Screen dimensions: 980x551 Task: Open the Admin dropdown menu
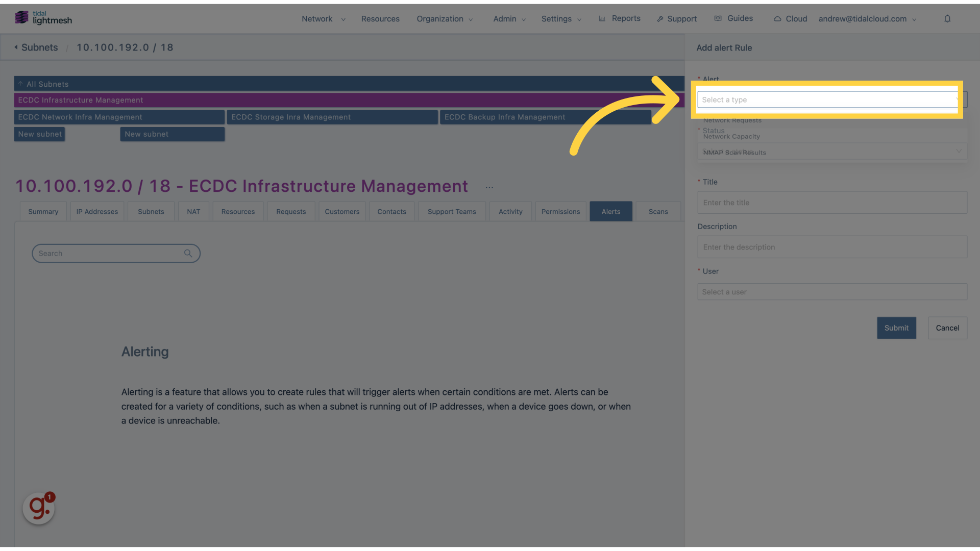(509, 18)
